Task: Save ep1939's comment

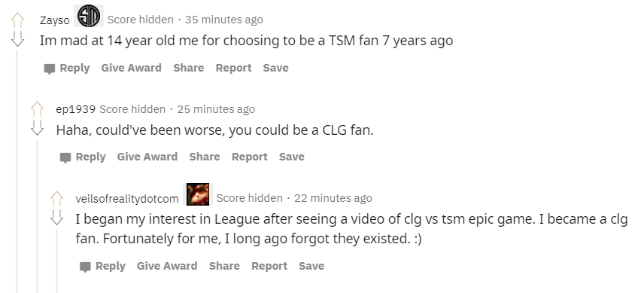Action: coord(292,157)
